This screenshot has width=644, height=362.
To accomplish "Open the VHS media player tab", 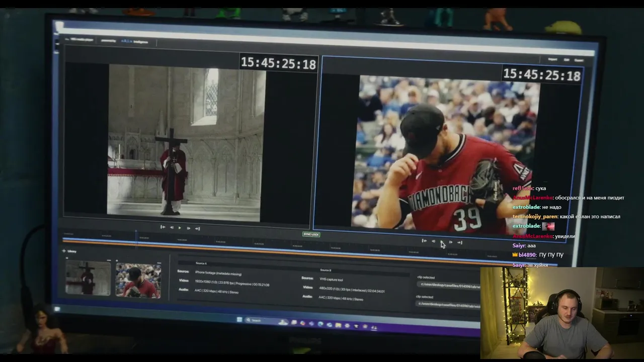I will pos(80,40).
